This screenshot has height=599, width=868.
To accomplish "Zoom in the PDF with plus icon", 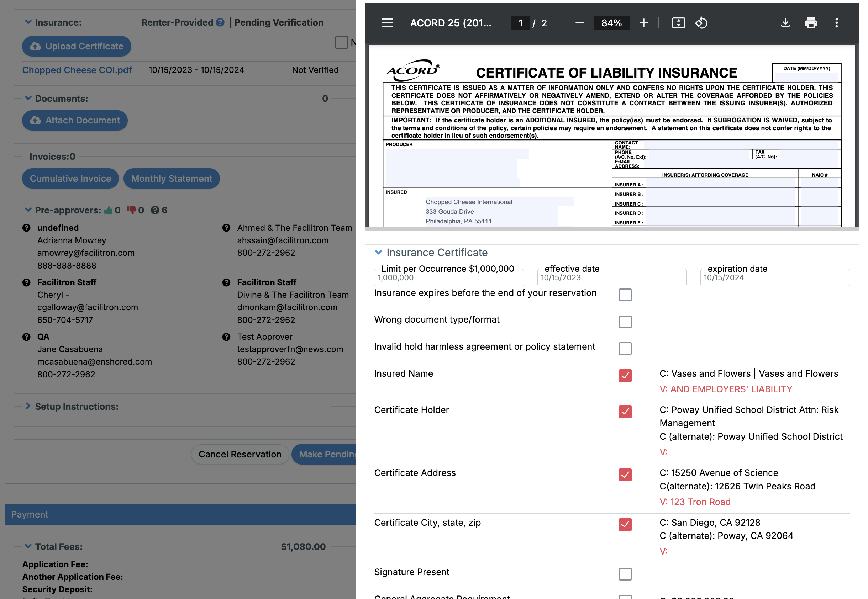I will (643, 23).
